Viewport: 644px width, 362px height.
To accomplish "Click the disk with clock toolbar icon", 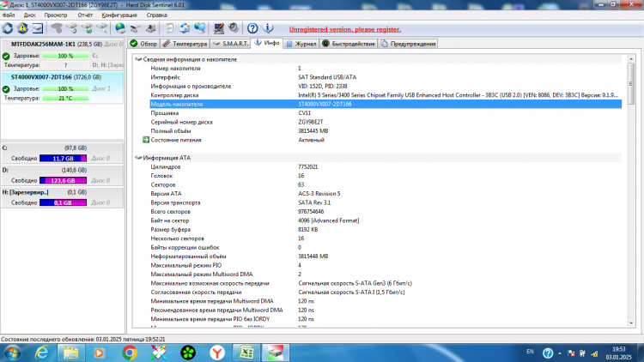I will click(72, 28).
